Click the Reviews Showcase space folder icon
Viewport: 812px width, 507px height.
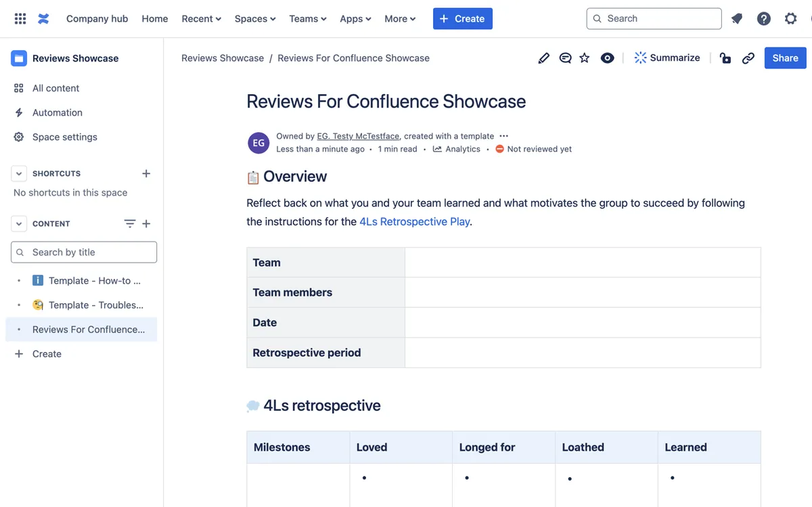(19, 58)
